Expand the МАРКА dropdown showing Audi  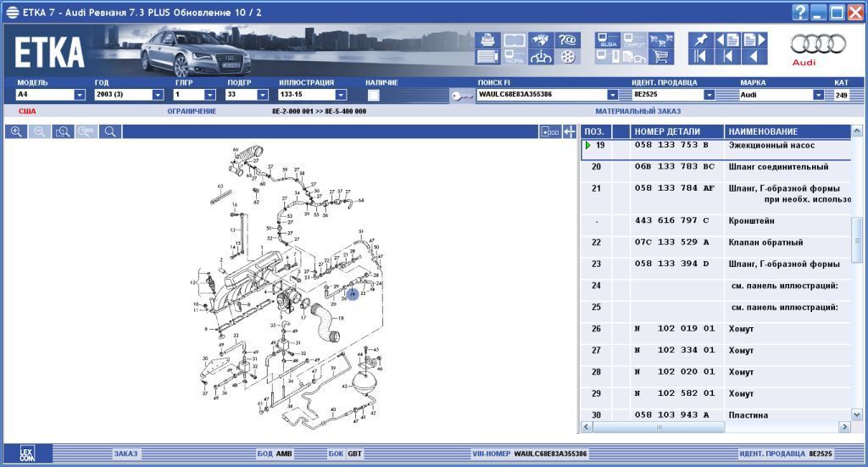pyautogui.click(x=818, y=95)
